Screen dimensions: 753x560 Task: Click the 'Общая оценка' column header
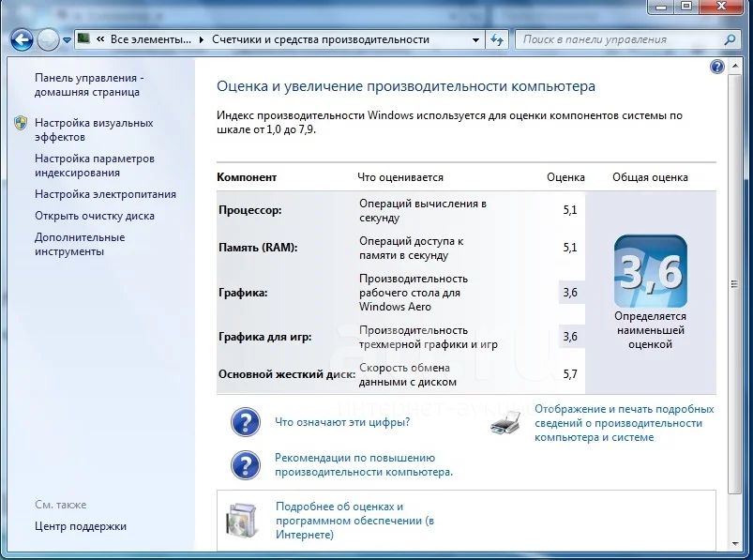pyautogui.click(x=650, y=177)
